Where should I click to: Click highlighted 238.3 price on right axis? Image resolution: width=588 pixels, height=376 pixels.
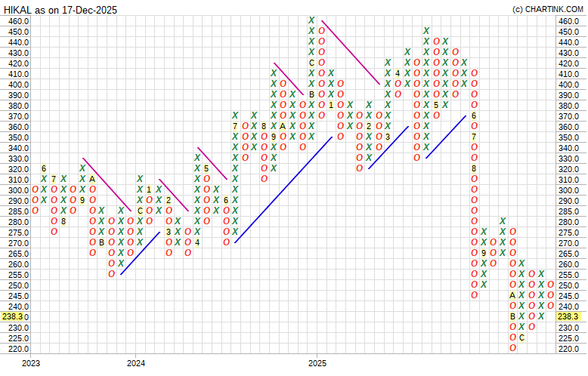(x=569, y=317)
